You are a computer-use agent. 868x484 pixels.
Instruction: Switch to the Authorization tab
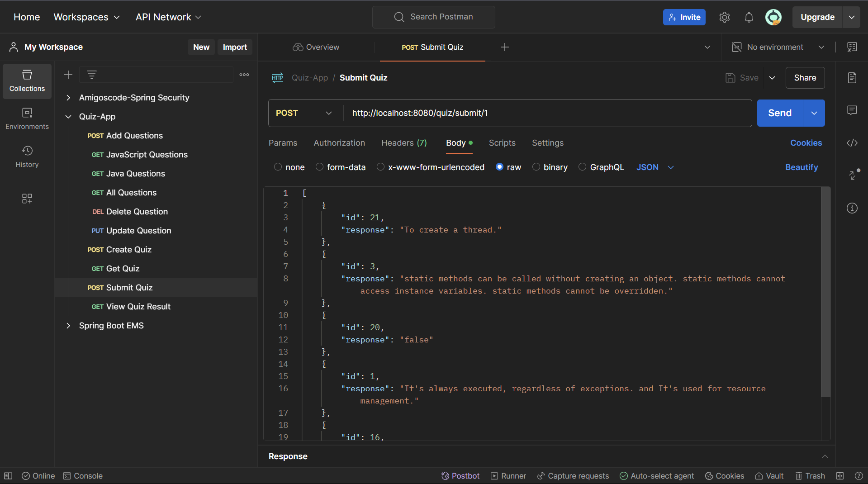(x=339, y=143)
